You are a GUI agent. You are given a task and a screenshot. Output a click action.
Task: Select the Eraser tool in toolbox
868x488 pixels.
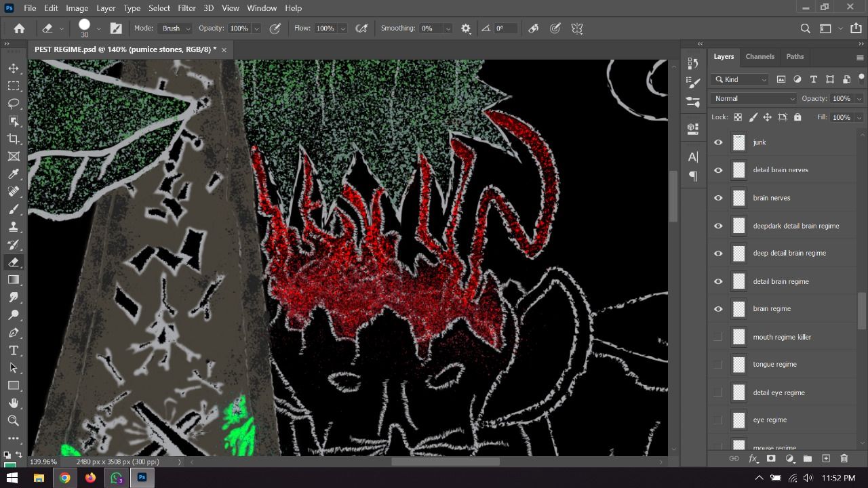pyautogui.click(x=14, y=262)
